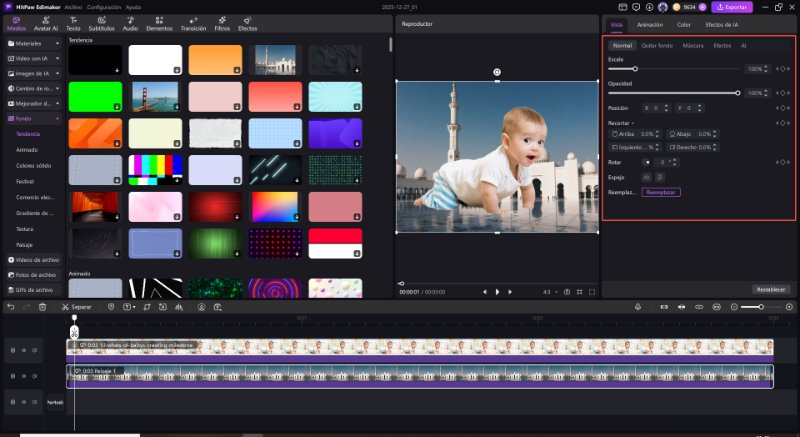The image size is (800, 437).
Task: Select the Golden Gate bridge background thumbnail
Action: click(155, 97)
